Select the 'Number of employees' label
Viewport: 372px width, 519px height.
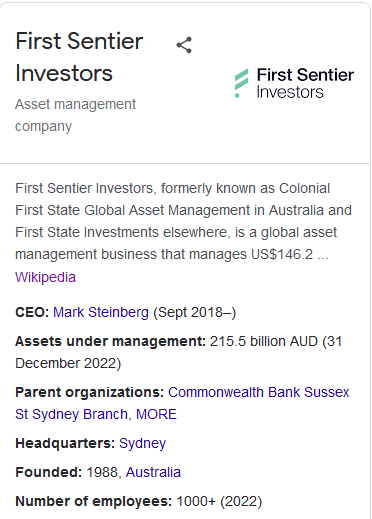(x=93, y=501)
